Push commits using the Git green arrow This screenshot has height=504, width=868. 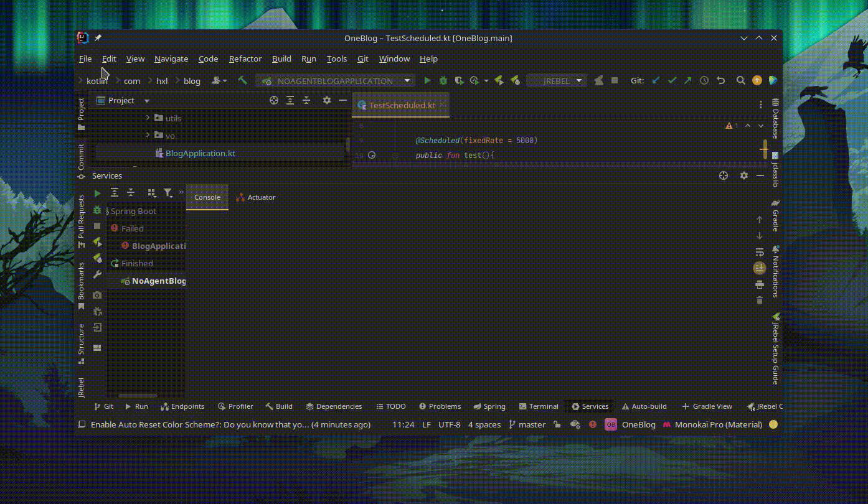687,80
